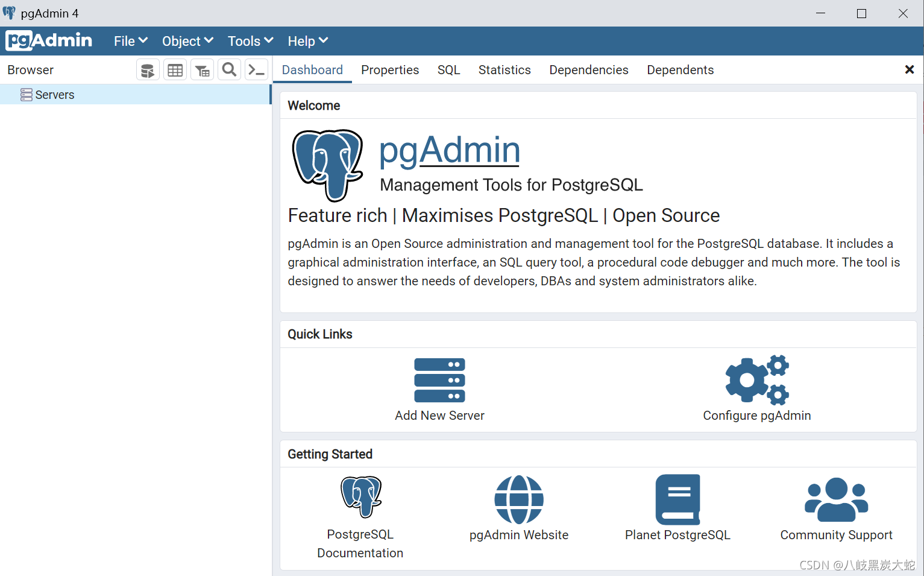This screenshot has height=576, width=924.
Task: Click the Filtered Rows toolbar icon
Action: pos(203,70)
